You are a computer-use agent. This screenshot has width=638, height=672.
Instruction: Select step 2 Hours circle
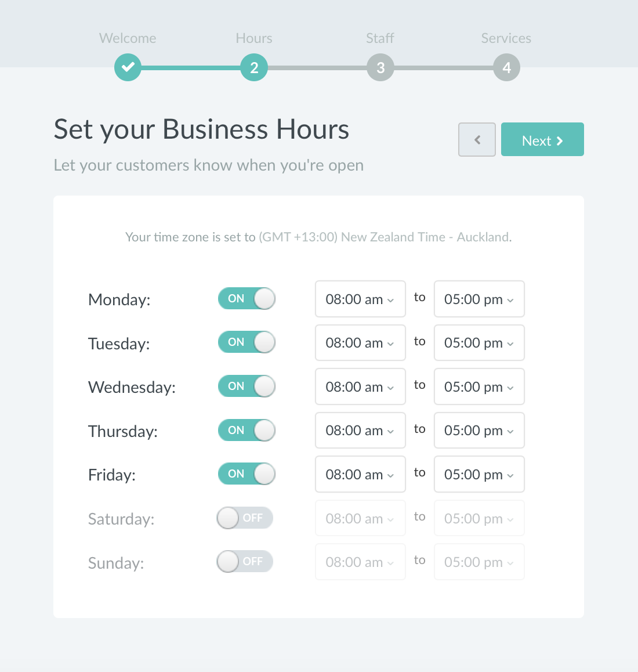pos(254,67)
